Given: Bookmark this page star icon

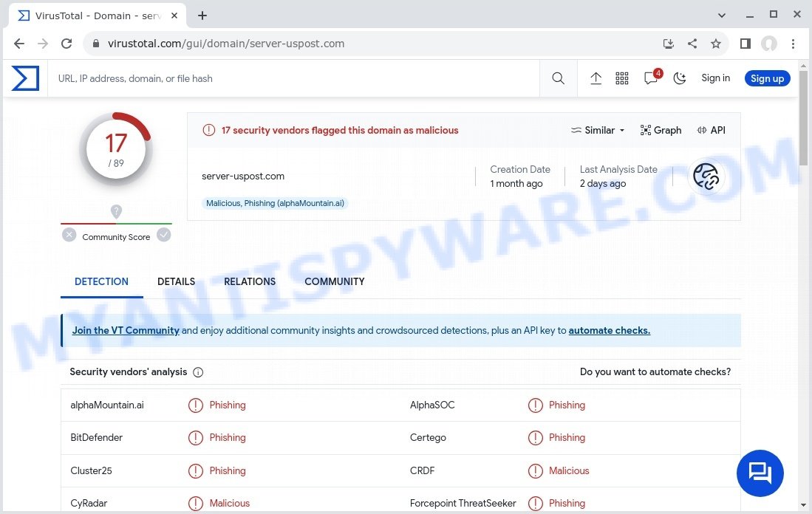Looking at the screenshot, I should [716, 44].
